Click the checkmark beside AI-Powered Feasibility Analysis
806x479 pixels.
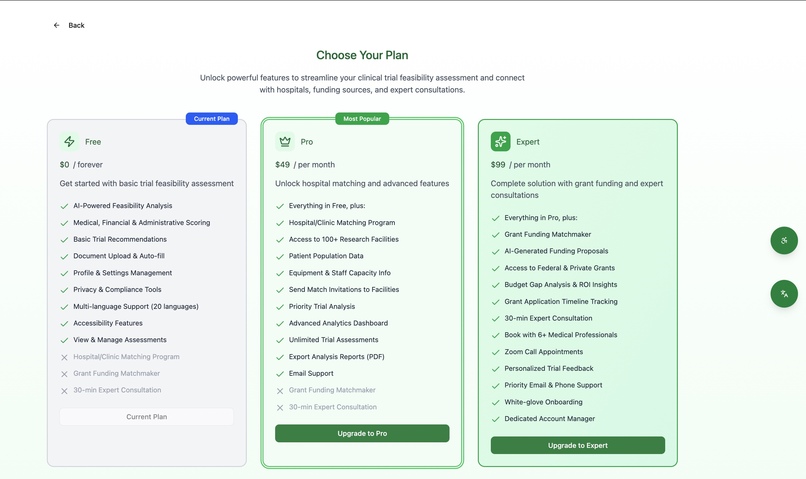coord(64,206)
